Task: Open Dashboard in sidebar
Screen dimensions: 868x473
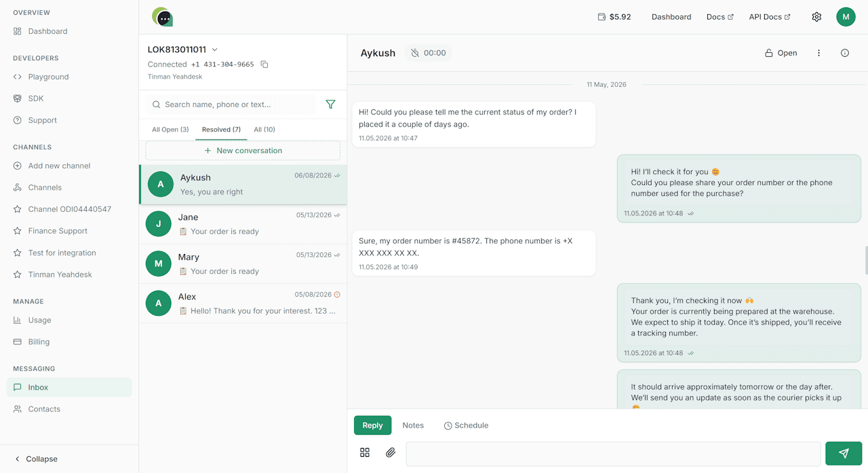Action: 69,31
